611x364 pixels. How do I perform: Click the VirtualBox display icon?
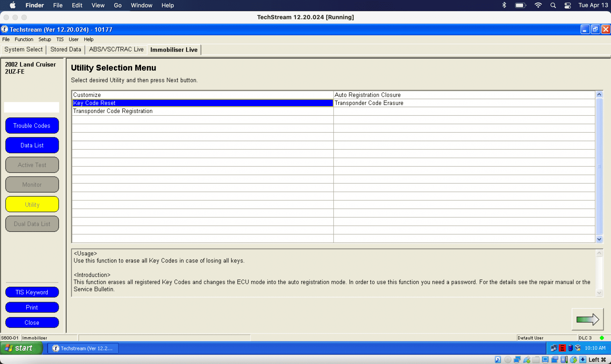pyautogui.click(x=545, y=360)
